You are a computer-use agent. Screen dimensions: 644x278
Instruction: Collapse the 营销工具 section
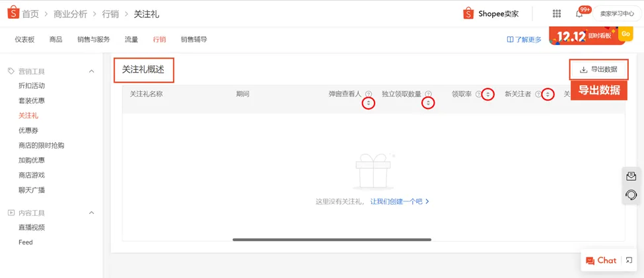[92, 71]
